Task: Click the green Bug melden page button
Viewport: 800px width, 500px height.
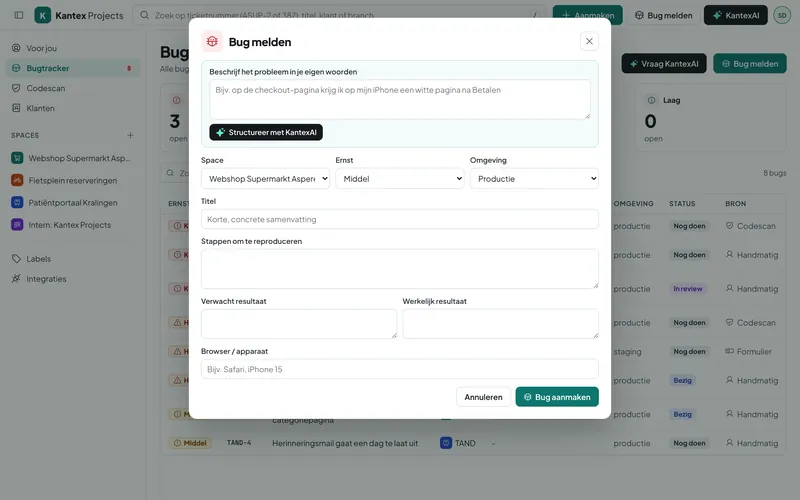Action: pos(749,64)
